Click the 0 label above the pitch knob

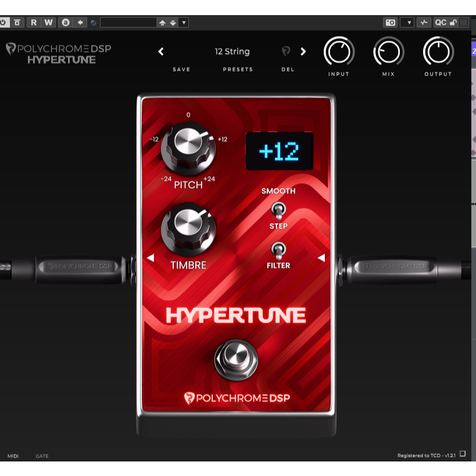[x=188, y=114]
